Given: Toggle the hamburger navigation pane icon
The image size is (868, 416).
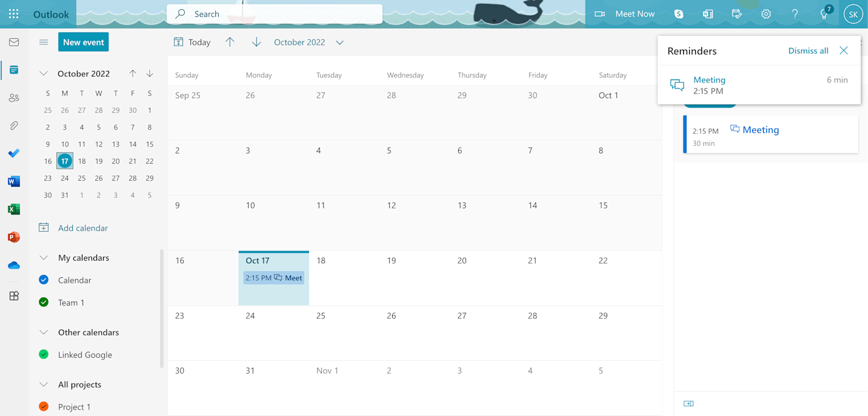Looking at the screenshot, I should [44, 42].
